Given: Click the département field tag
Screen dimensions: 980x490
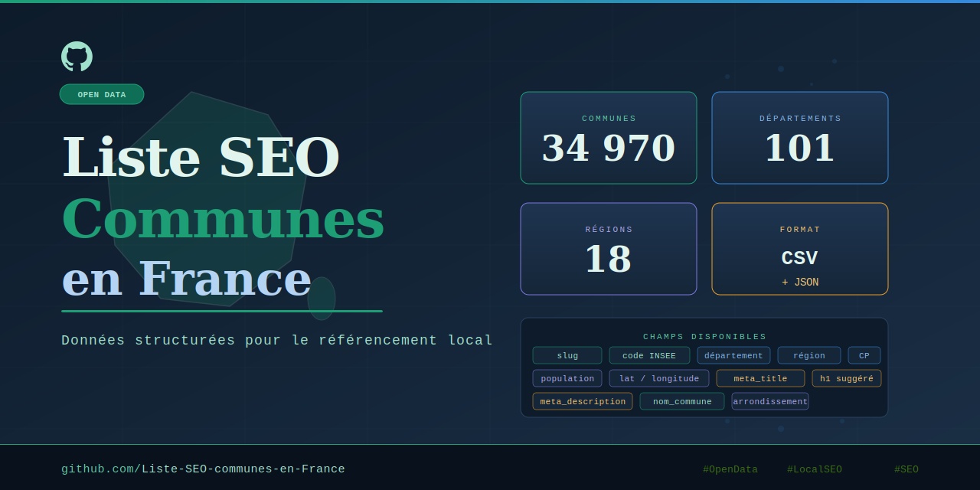Looking at the screenshot, I should 733,355.
